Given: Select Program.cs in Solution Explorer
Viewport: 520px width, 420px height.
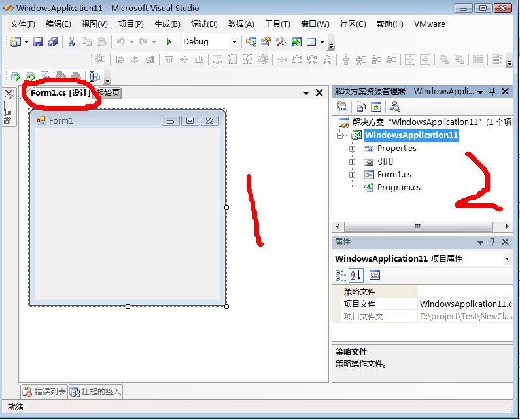Looking at the screenshot, I should coord(398,188).
